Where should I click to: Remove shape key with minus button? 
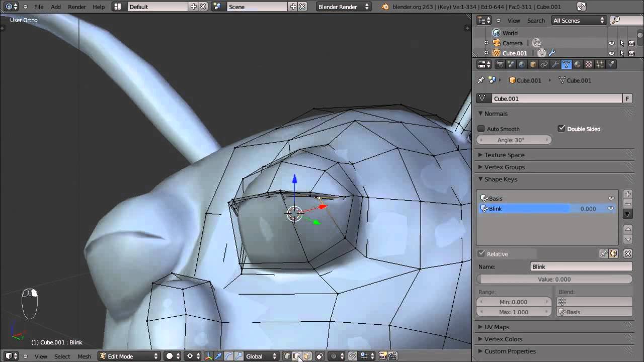pyautogui.click(x=627, y=204)
